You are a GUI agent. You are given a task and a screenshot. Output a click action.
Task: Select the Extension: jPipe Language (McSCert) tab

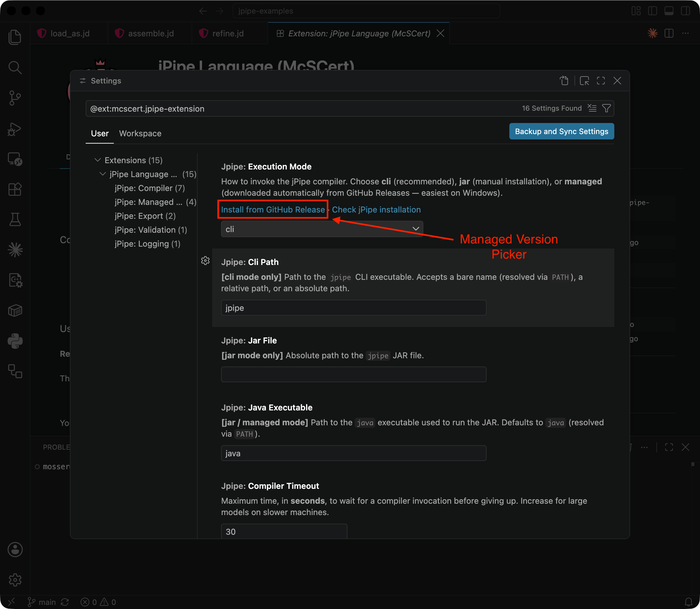(x=359, y=33)
